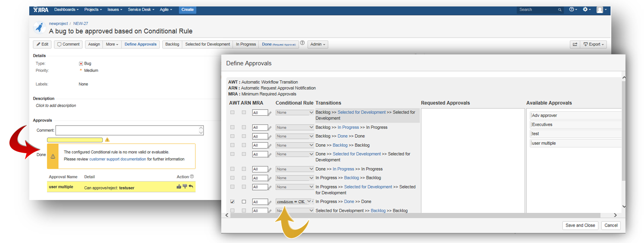Click the reset arrow action icon
This screenshot has width=644, height=243.
[191, 187]
